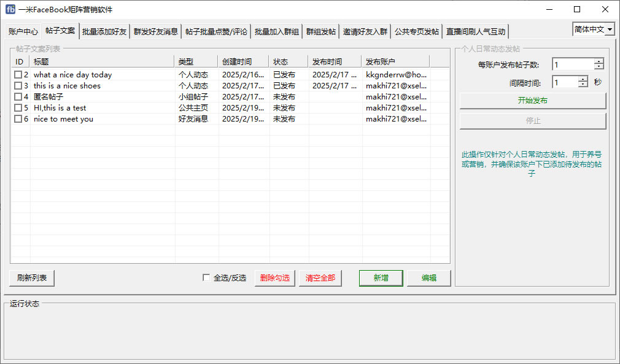
Task: Switch to 账户中心 tab
Action: tap(23, 32)
